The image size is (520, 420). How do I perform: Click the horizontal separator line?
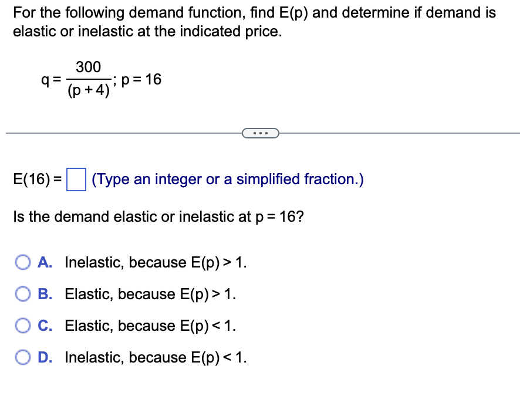117,133
